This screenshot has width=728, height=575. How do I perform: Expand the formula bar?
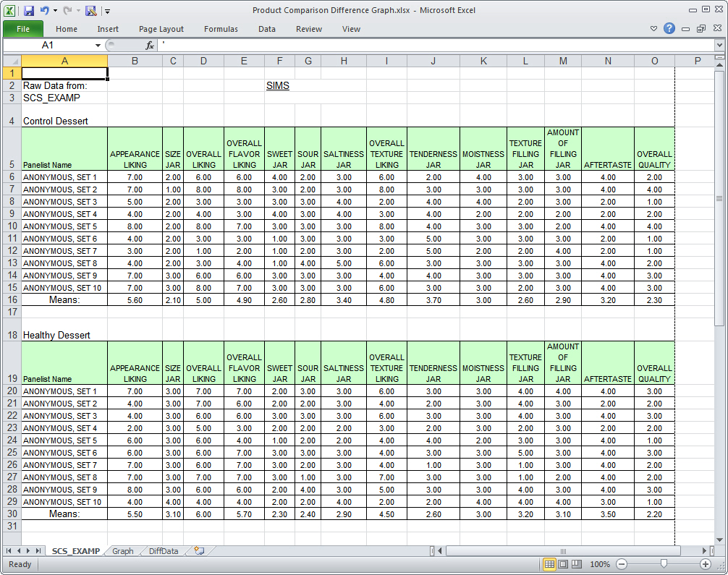(x=719, y=45)
